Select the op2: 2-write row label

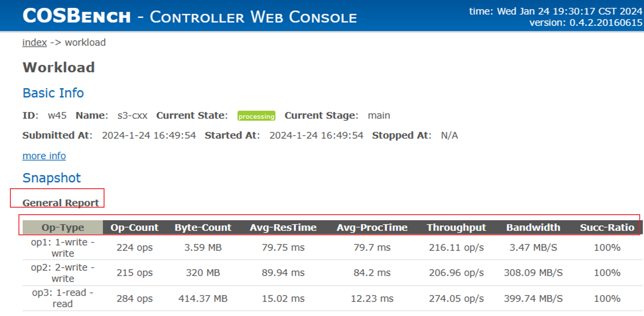click(x=63, y=273)
